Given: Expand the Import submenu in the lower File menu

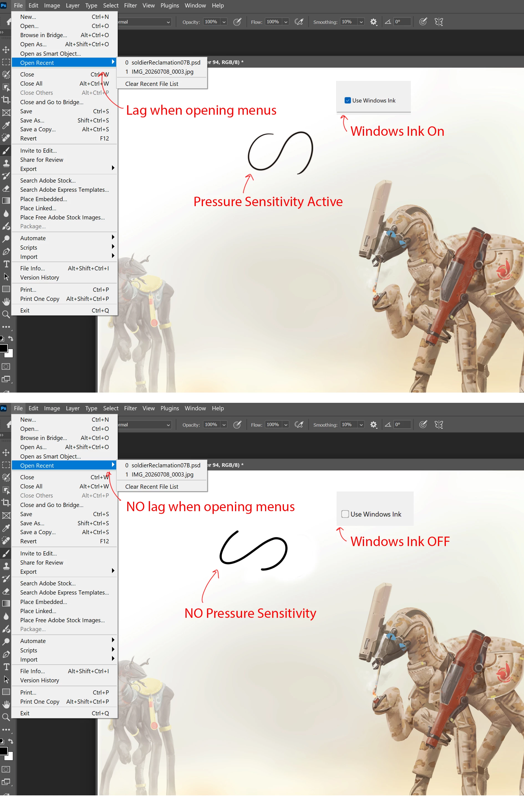Looking at the screenshot, I should tap(64, 659).
